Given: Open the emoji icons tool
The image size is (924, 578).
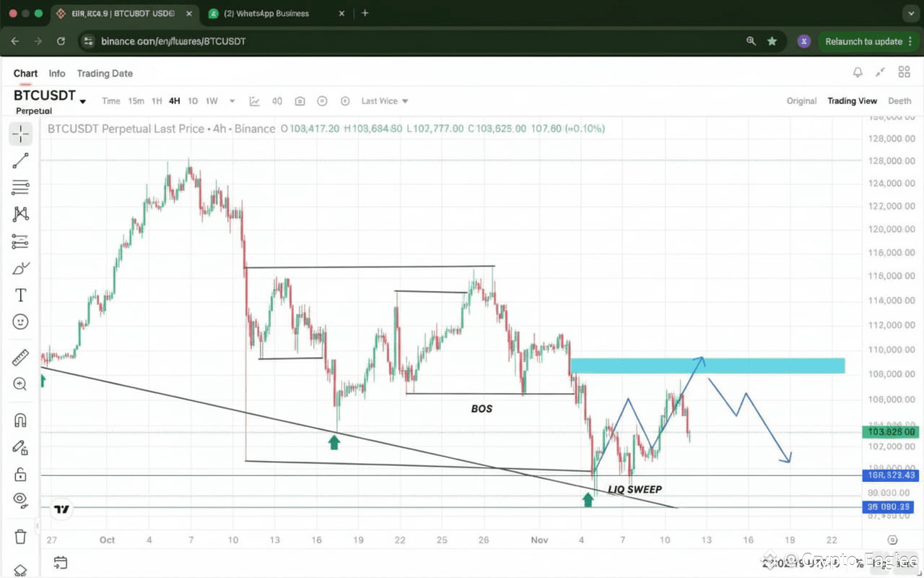Looking at the screenshot, I should point(20,322).
